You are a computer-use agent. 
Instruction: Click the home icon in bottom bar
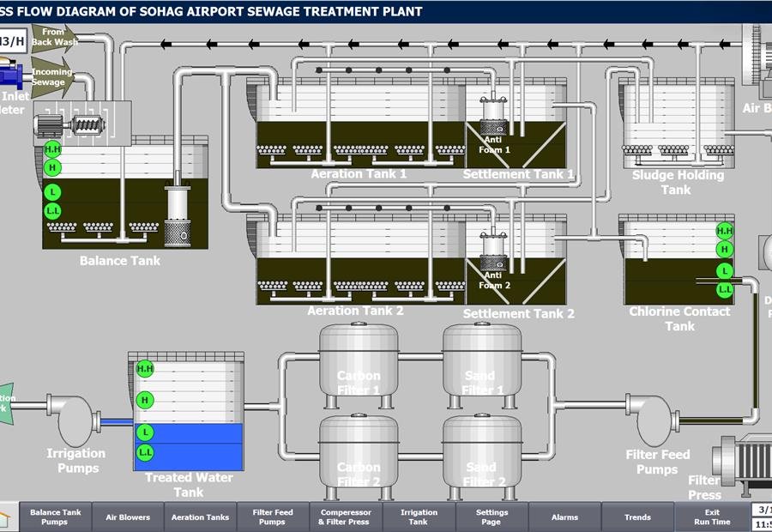pos(6,518)
